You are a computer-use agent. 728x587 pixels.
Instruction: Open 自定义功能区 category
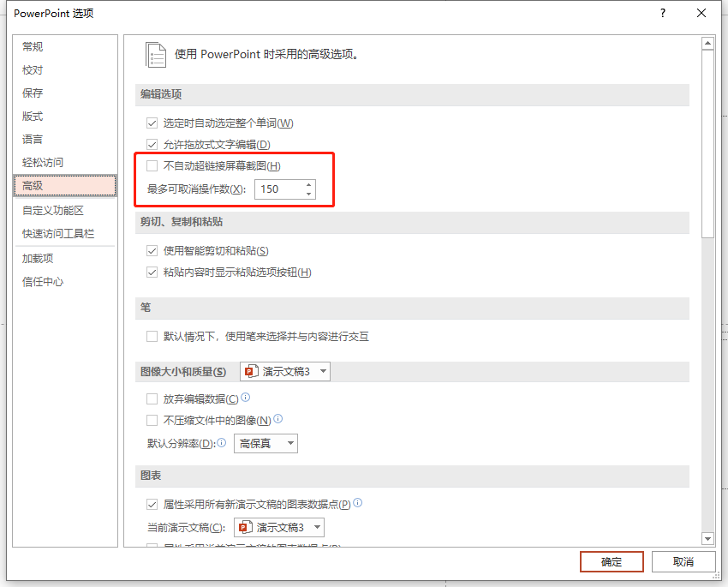click(x=65, y=210)
